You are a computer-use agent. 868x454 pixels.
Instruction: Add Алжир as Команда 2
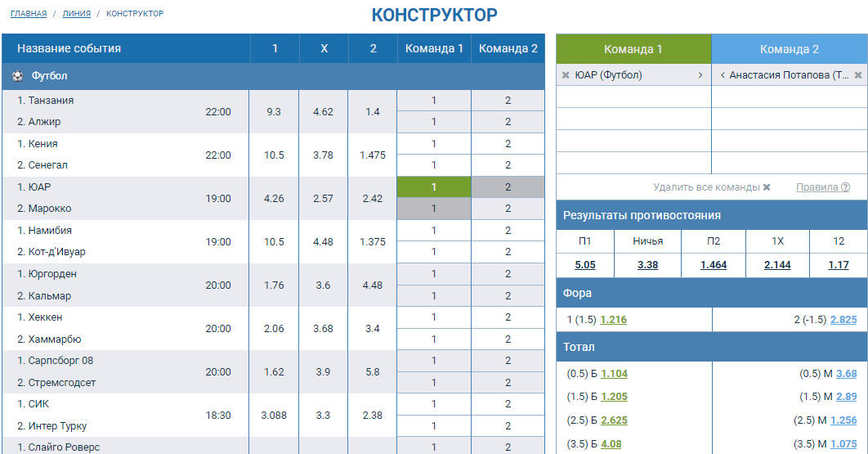pyautogui.click(x=508, y=122)
